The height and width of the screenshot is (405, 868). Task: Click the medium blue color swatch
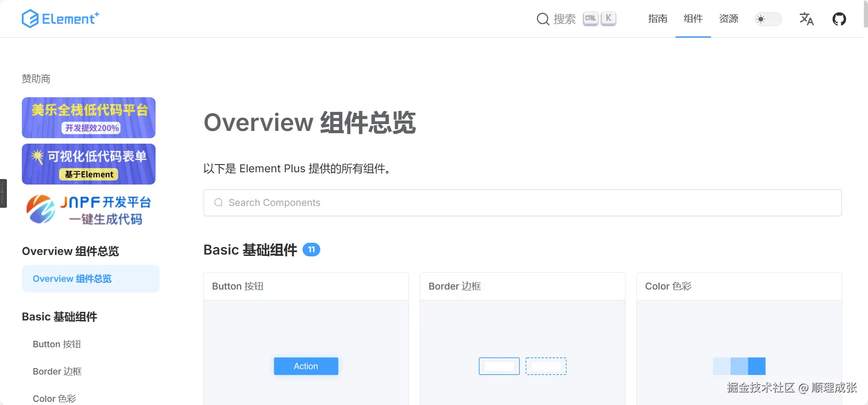coord(739,366)
